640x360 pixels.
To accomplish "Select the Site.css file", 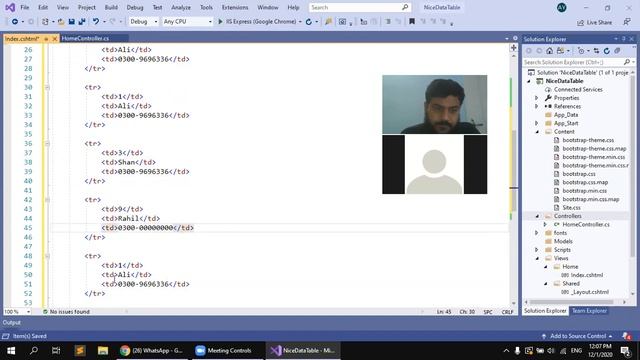I will click(x=571, y=208).
